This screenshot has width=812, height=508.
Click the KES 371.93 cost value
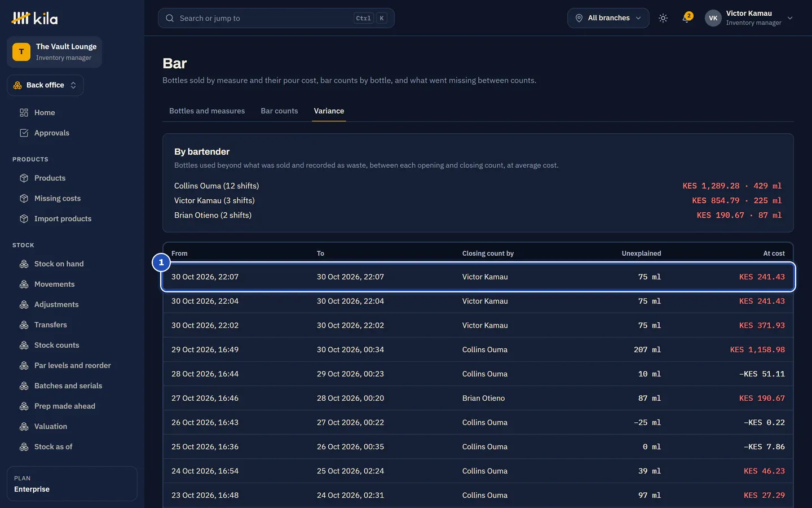point(762,325)
